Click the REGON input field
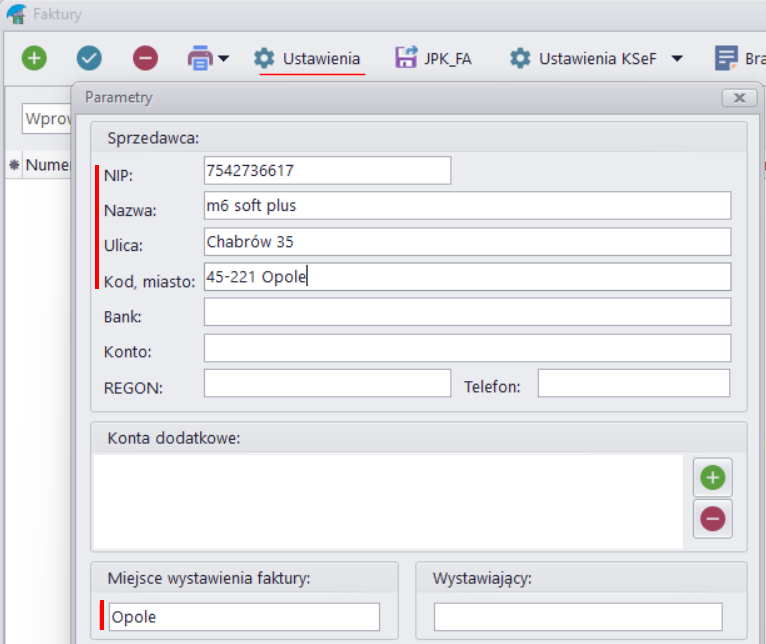The width and height of the screenshot is (766, 644). pyautogui.click(x=327, y=384)
